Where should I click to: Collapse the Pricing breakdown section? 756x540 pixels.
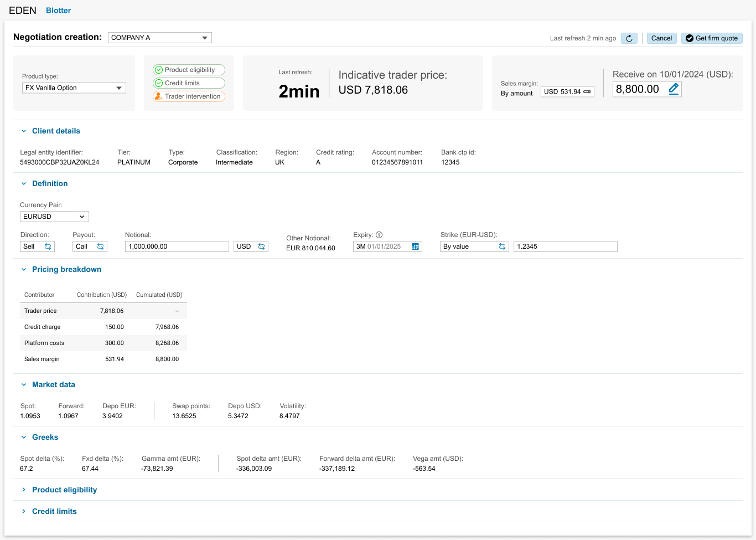click(x=24, y=270)
